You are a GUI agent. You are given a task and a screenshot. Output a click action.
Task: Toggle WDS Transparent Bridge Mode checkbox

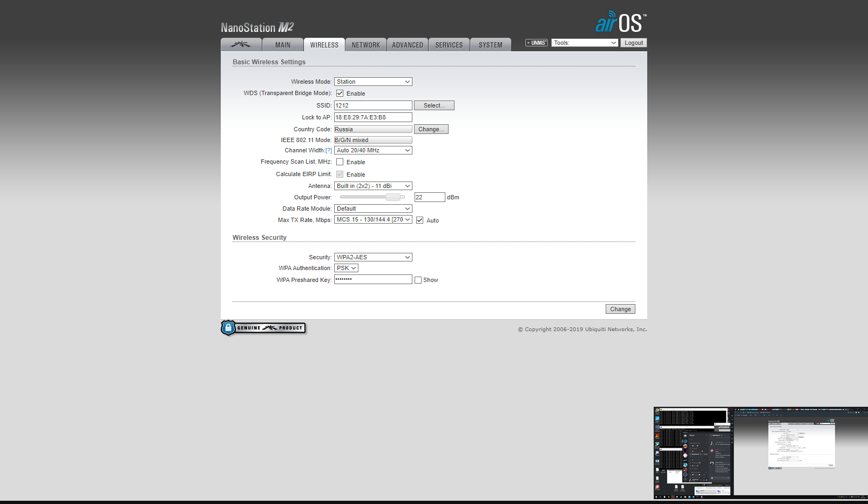(340, 93)
